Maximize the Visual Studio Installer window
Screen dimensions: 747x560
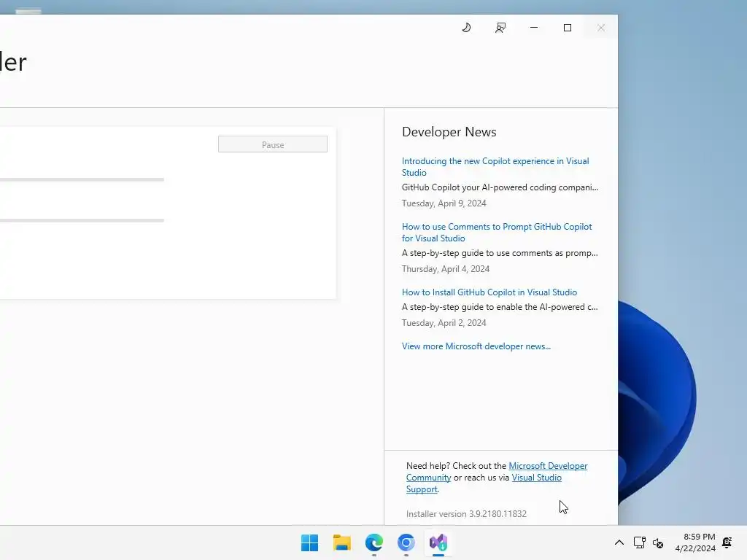coord(568,28)
